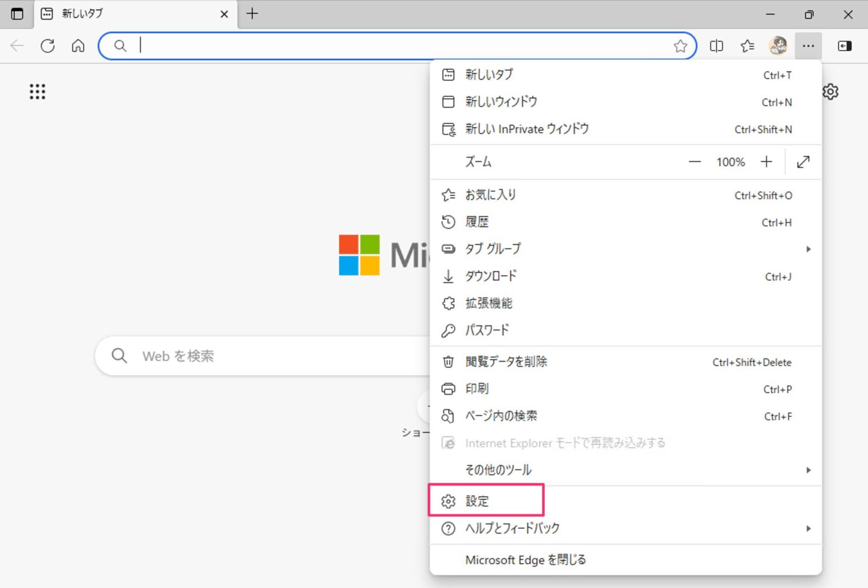Open page settings gear on new tab page

[x=831, y=92]
